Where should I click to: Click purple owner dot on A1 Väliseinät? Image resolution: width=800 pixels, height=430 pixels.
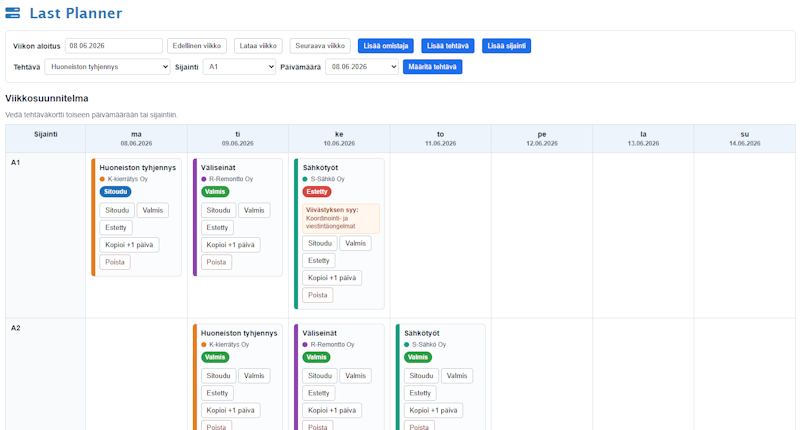[204, 179]
